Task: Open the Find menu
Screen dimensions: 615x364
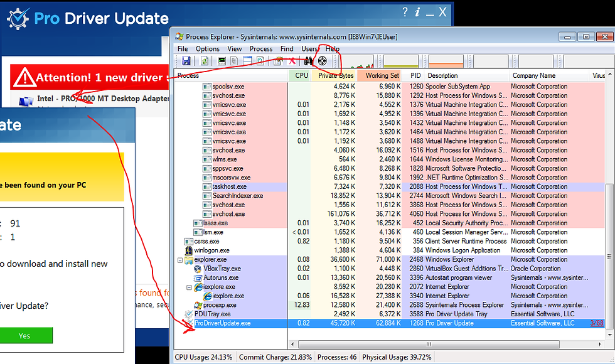Action: 287,49
